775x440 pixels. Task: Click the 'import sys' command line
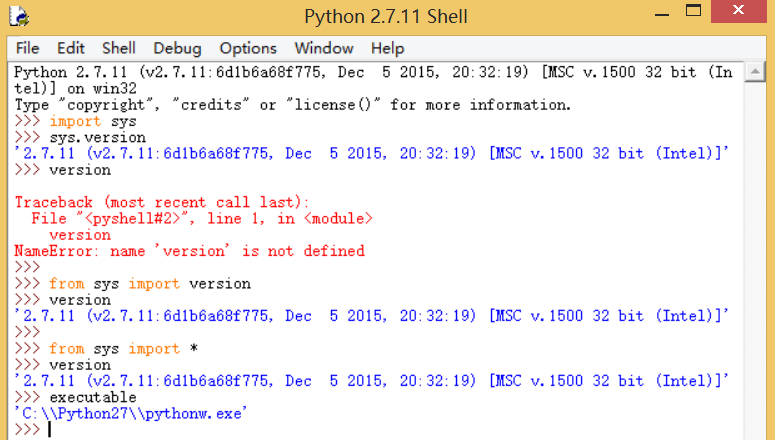point(75,121)
